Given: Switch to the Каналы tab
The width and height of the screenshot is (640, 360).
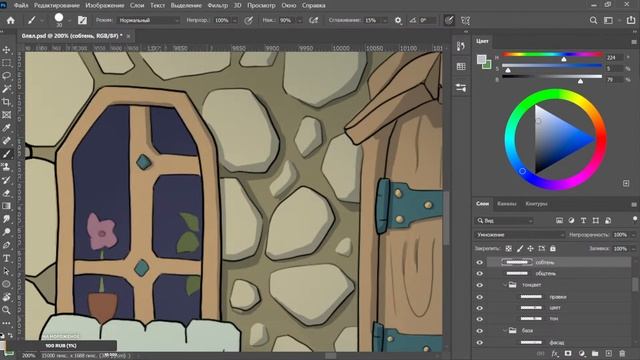Looking at the screenshot, I should coord(507,204).
